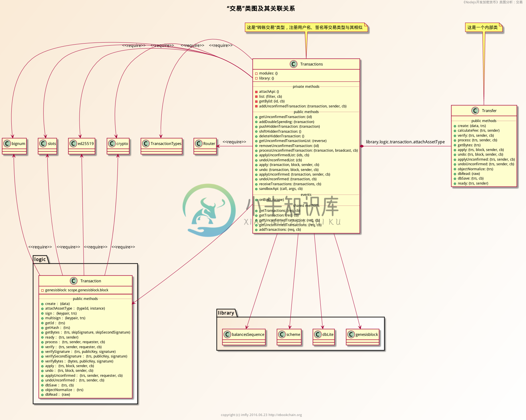The width and height of the screenshot is (526, 420).
Task: Click green marker beside verifyBytes
Action: click(x=43, y=361)
